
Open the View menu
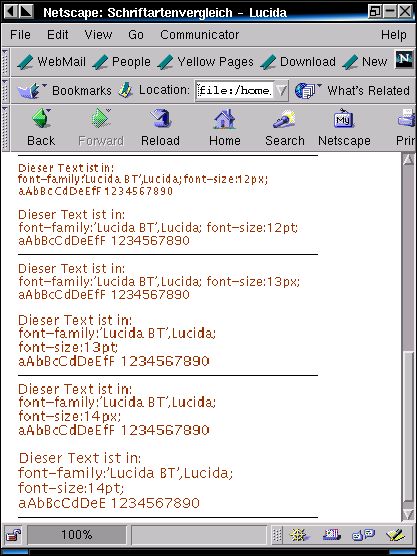[98, 35]
